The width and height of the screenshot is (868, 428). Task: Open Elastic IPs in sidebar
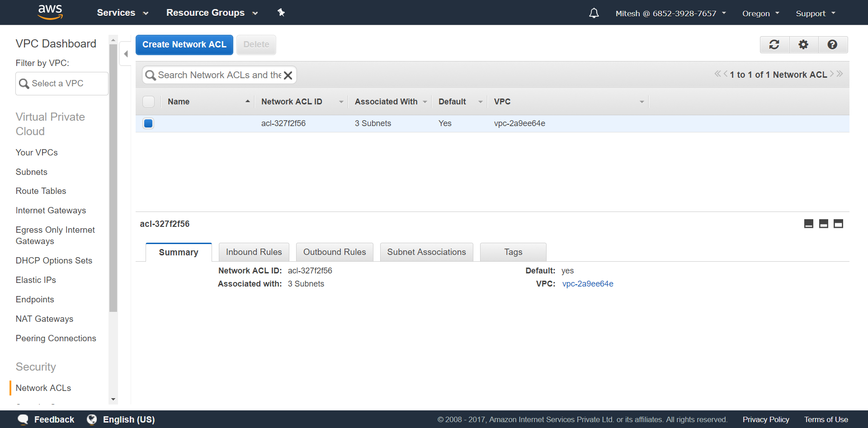pos(36,280)
